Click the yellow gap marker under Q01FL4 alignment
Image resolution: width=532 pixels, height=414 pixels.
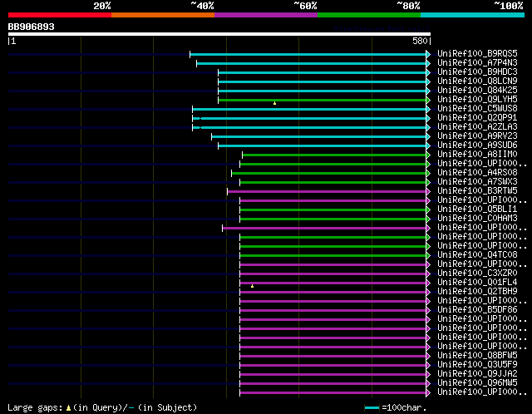point(252,286)
